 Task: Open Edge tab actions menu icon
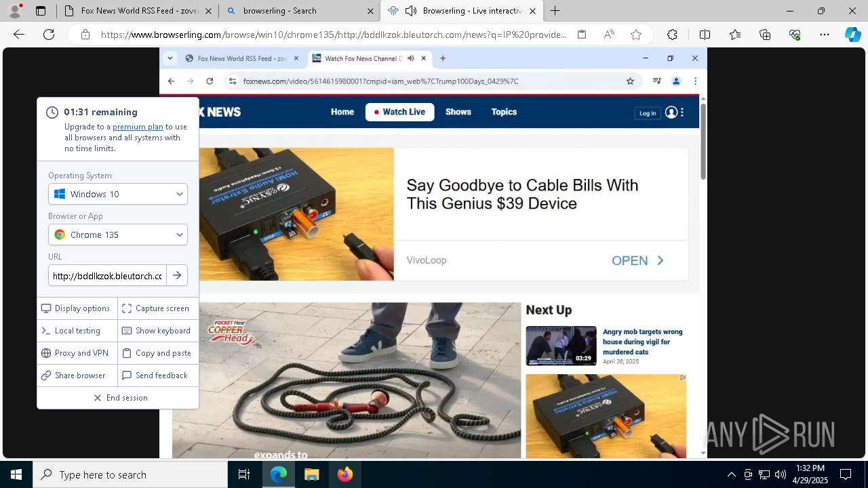click(41, 11)
